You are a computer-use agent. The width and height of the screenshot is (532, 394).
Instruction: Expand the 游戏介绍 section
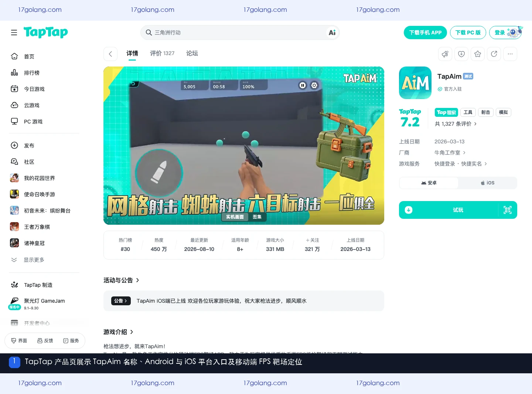point(118,332)
